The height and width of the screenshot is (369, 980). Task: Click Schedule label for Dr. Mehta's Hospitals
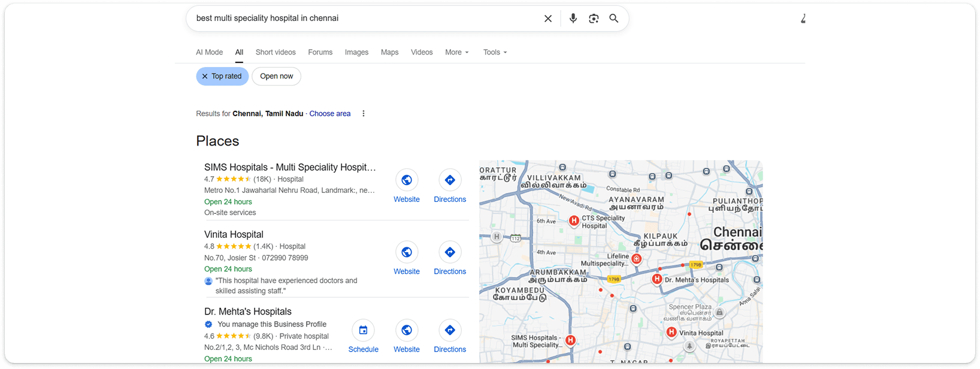(x=364, y=349)
